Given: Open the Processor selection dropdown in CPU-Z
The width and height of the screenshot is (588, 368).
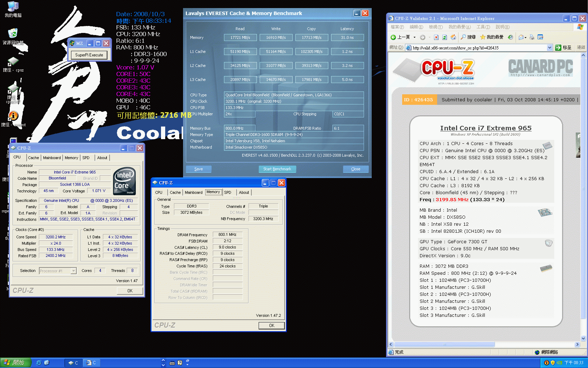Looking at the screenshot, I should 73,271.
